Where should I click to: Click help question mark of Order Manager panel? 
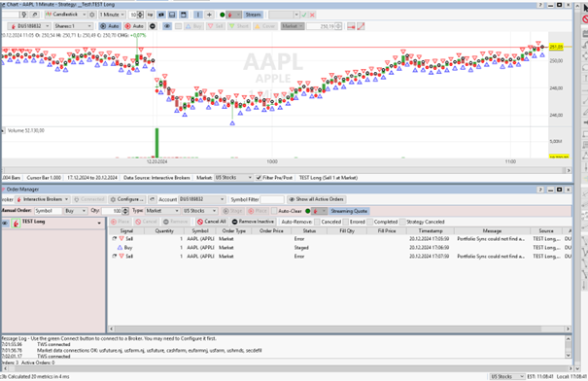click(x=540, y=190)
